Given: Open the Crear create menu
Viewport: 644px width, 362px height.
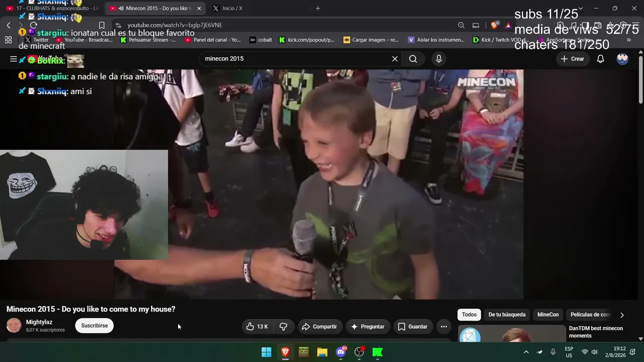Looking at the screenshot, I should (x=573, y=59).
